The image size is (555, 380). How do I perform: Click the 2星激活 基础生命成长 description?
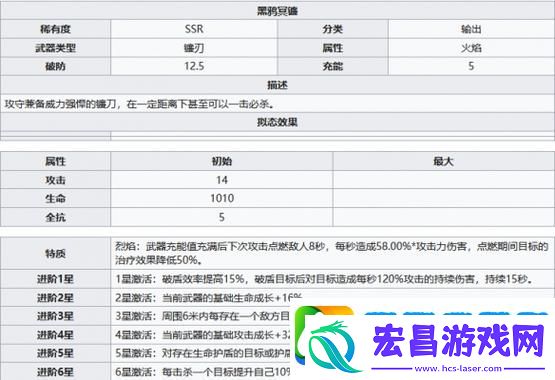(208, 298)
